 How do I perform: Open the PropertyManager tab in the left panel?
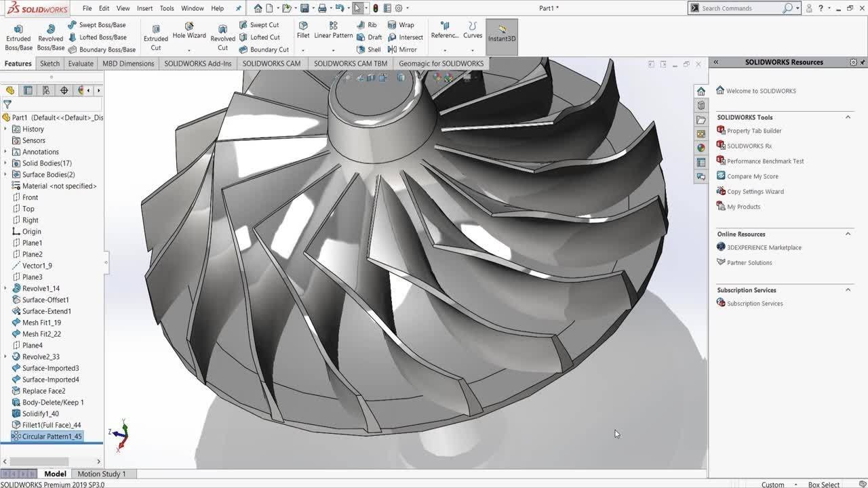[x=28, y=90]
